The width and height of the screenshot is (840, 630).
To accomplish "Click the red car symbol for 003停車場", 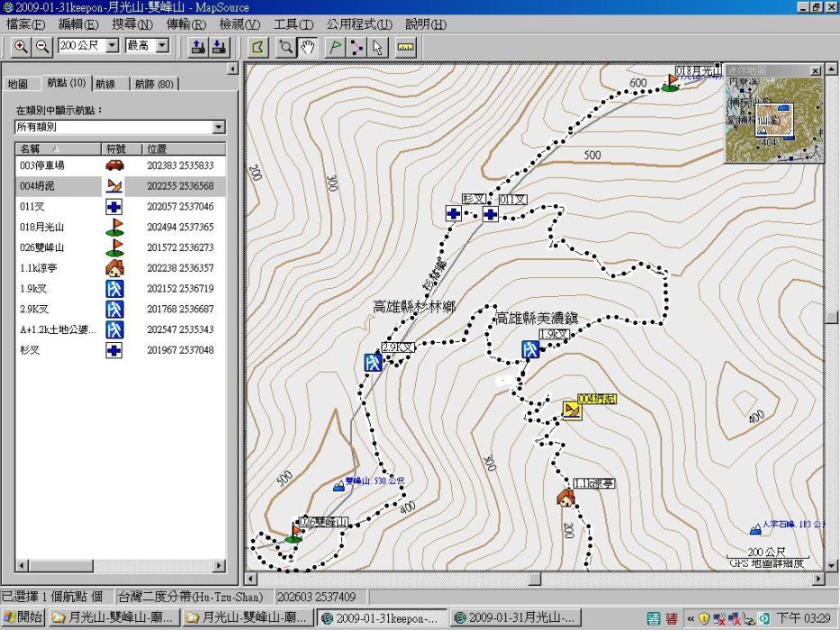I will 114,166.
